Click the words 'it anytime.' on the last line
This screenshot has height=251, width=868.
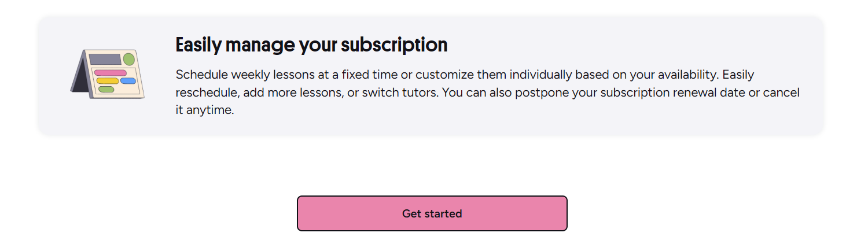205,110
